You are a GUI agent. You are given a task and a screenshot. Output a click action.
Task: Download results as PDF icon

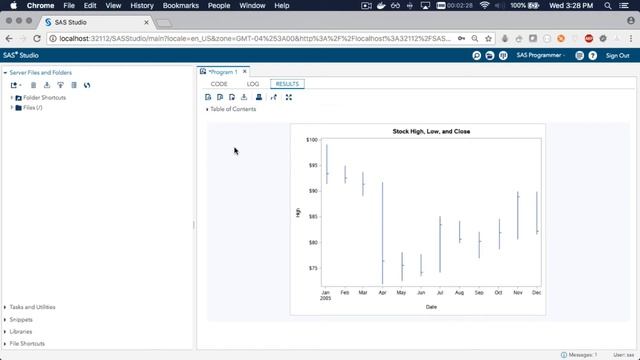pos(220,97)
